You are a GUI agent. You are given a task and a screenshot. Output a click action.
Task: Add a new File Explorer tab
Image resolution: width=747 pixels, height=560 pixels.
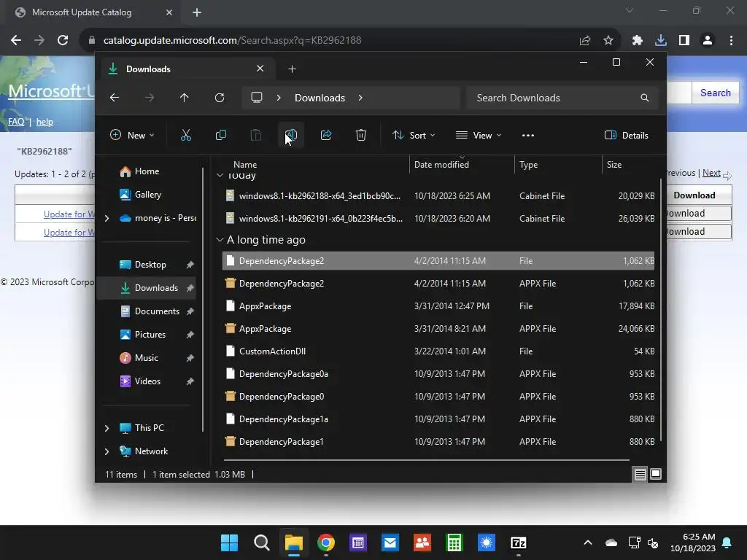tap(292, 69)
